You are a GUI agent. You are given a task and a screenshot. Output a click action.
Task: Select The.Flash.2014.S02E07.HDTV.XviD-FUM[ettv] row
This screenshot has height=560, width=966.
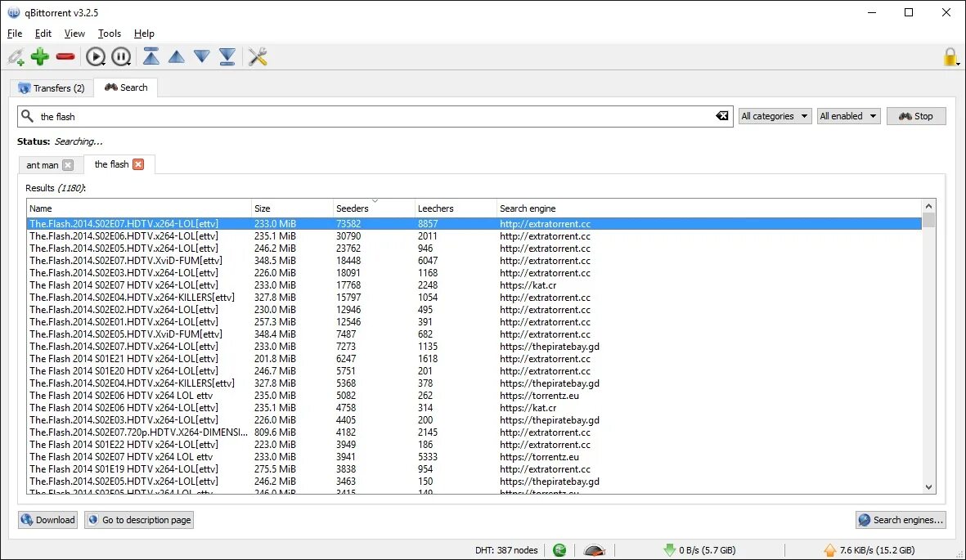474,261
